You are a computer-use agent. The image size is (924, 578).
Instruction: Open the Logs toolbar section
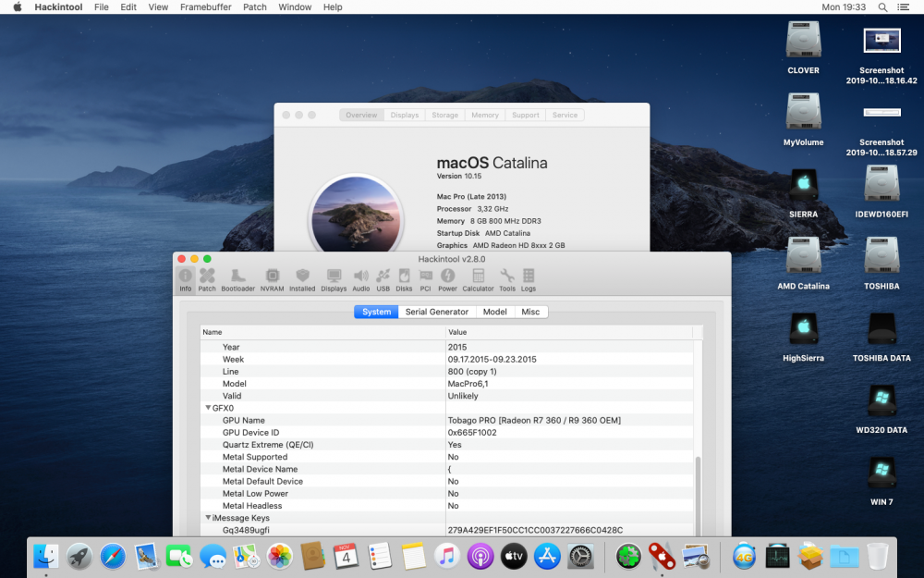click(x=529, y=279)
